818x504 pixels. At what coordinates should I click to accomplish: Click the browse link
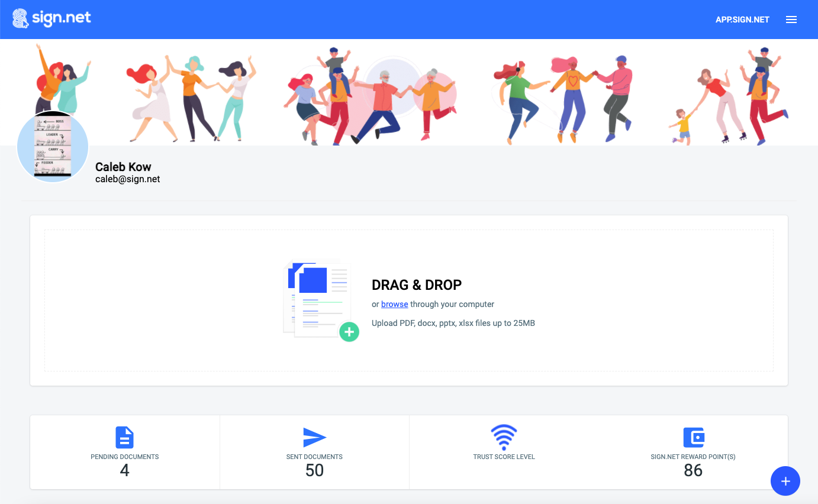pos(394,304)
